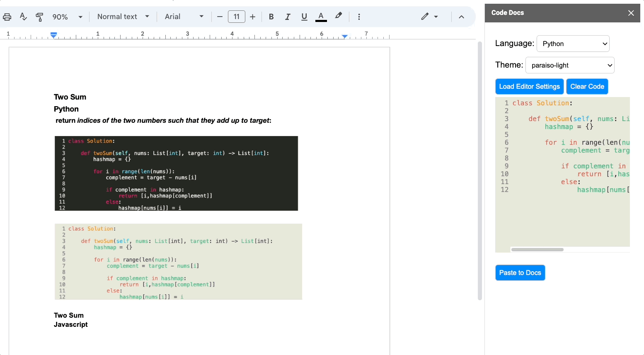Screen dimensions: 644x355
Task: Open the text color picker
Action: click(321, 17)
